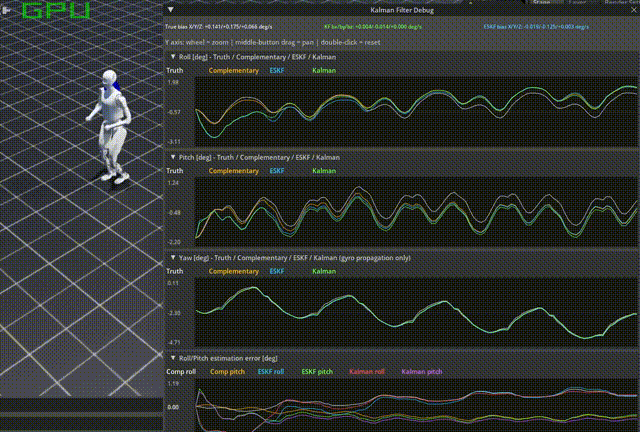Click the green GPU label in viewport
The height and width of the screenshot is (432, 640).
(x=56, y=11)
